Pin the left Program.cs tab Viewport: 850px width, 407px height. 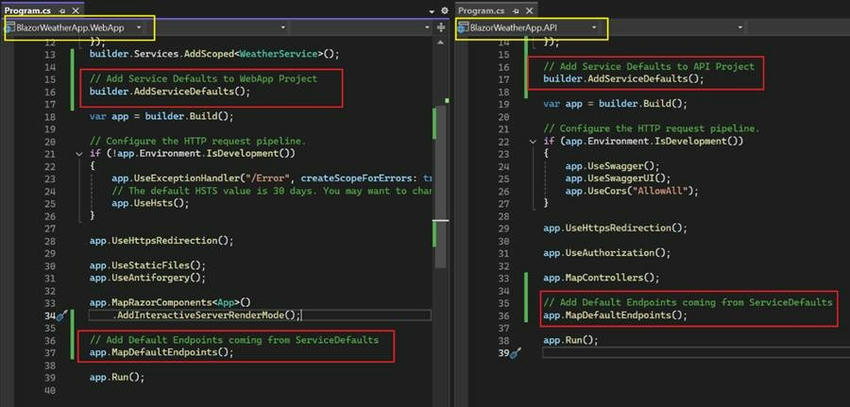[x=62, y=10]
